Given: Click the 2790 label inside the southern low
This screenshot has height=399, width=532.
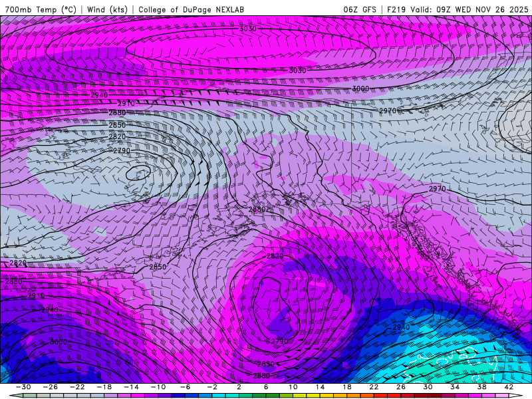Looking at the screenshot, I should click(279, 341).
